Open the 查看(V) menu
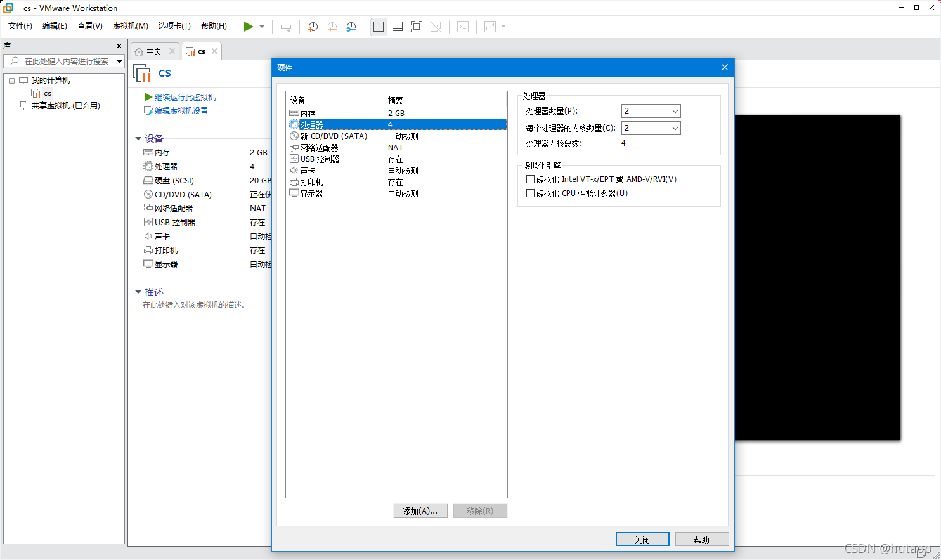 89,26
